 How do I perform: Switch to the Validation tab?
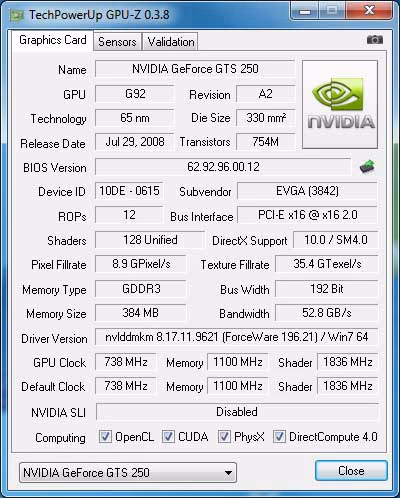(x=171, y=42)
